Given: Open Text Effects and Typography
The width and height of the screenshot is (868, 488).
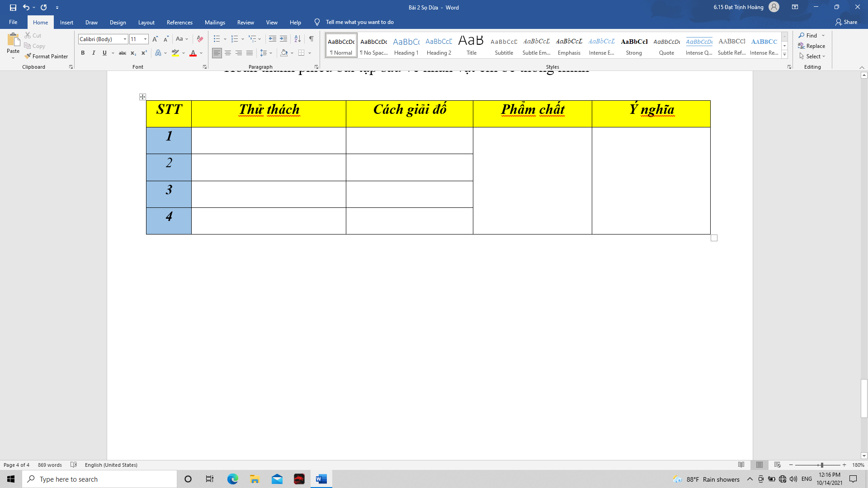Looking at the screenshot, I should (x=158, y=53).
